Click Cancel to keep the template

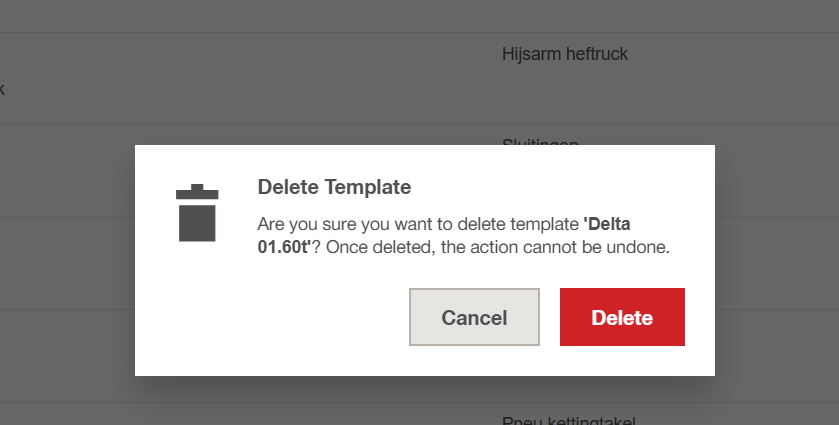click(474, 317)
